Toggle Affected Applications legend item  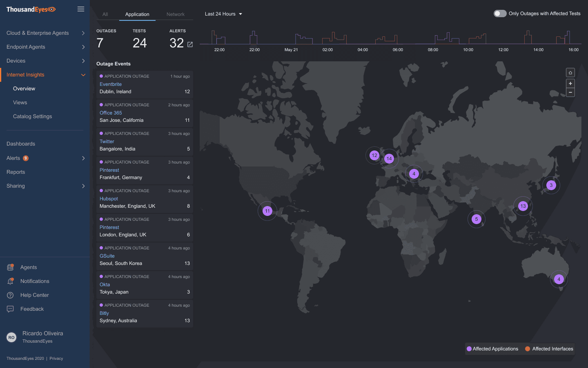pos(492,349)
